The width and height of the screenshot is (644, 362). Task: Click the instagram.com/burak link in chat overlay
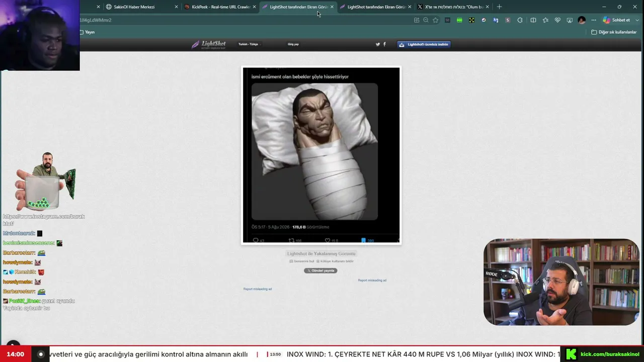coord(44,220)
